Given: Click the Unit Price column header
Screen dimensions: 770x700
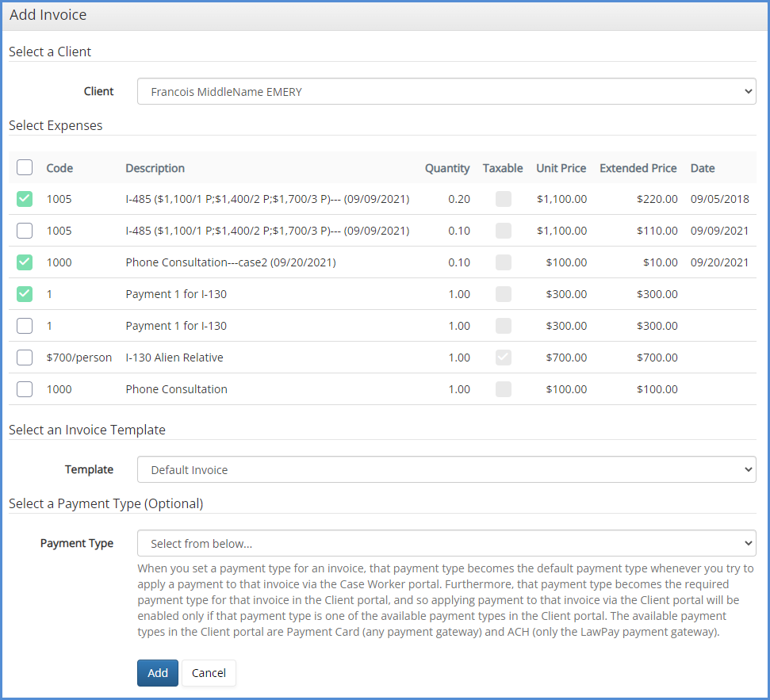Looking at the screenshot, I should click(561, 168).
